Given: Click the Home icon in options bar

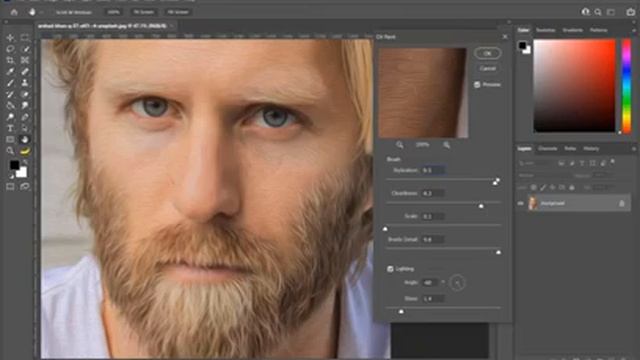Looking at the screenshot, I should (x=14, y=12).
